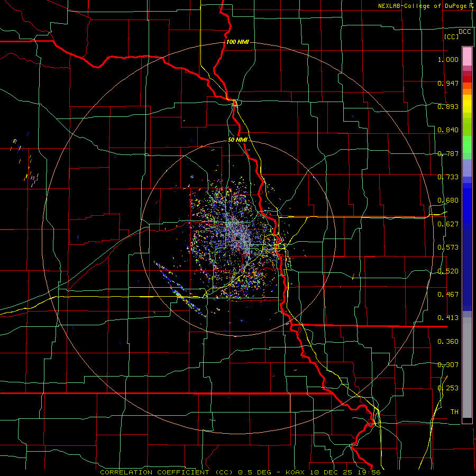The height and width of the screenshot is (476, 476).
Task: Click the 0.893 color scale value
Action: (448, 106)
